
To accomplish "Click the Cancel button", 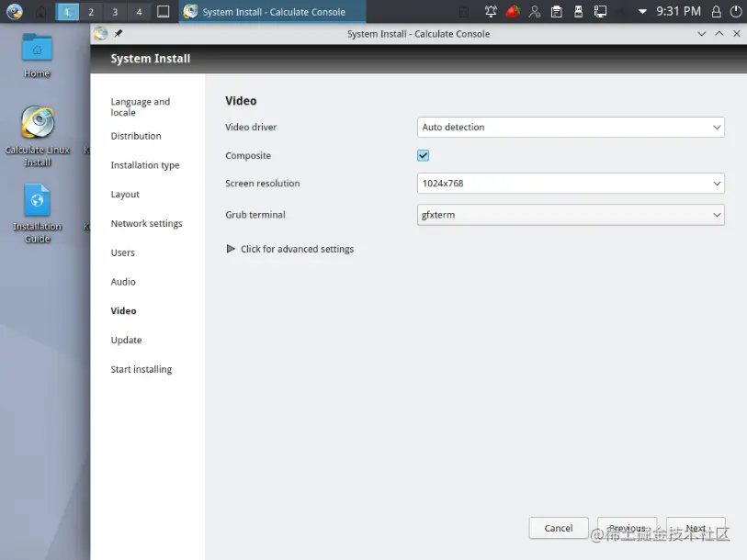I will pyautogui.click(x=559, y=528).
